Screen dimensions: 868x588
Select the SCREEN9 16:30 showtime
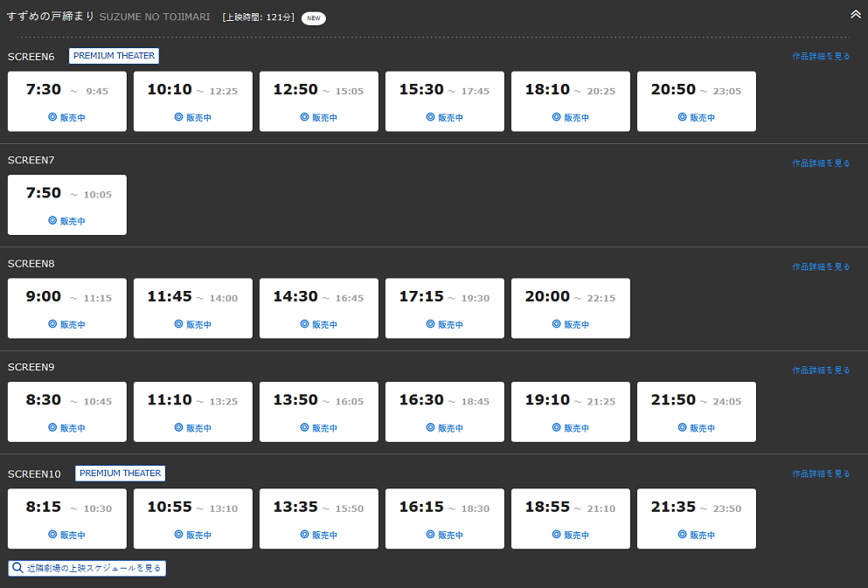click(x=445, y=412)
